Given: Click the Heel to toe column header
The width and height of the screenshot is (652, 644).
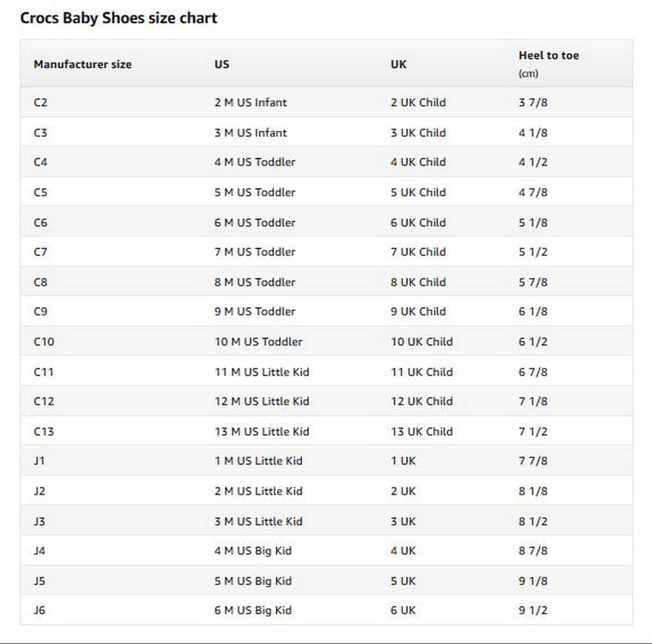Looking at the screenshot, I should tap(548, 56).
